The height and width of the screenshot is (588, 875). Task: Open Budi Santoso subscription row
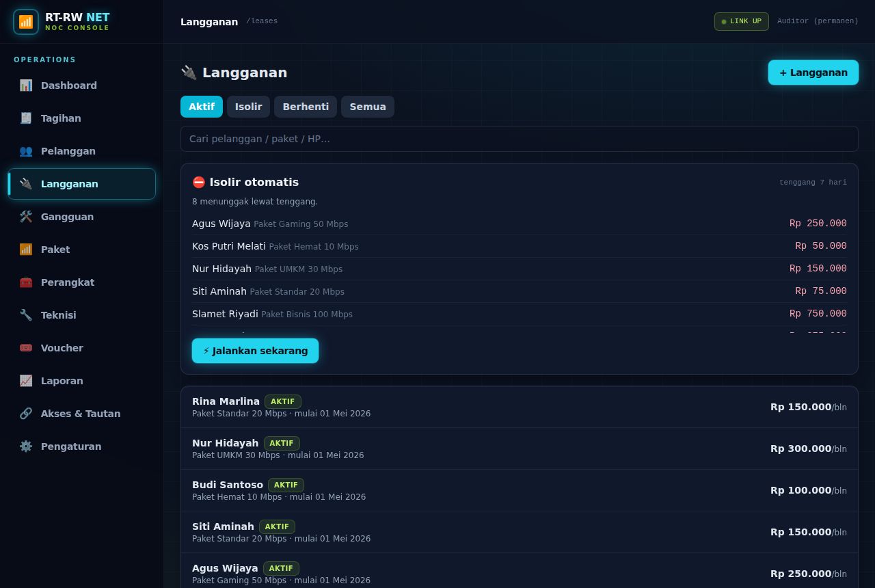[x=520, y=490]
